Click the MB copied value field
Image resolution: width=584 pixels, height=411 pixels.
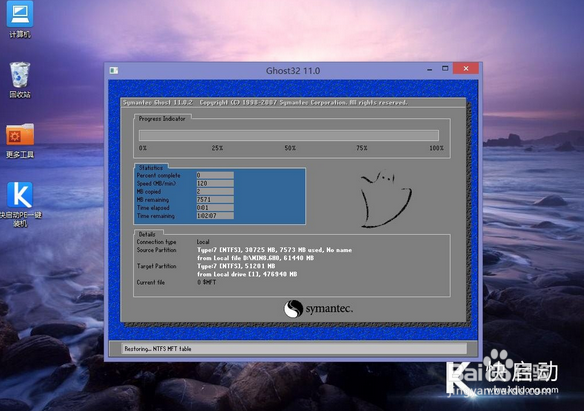pos(215,191)
